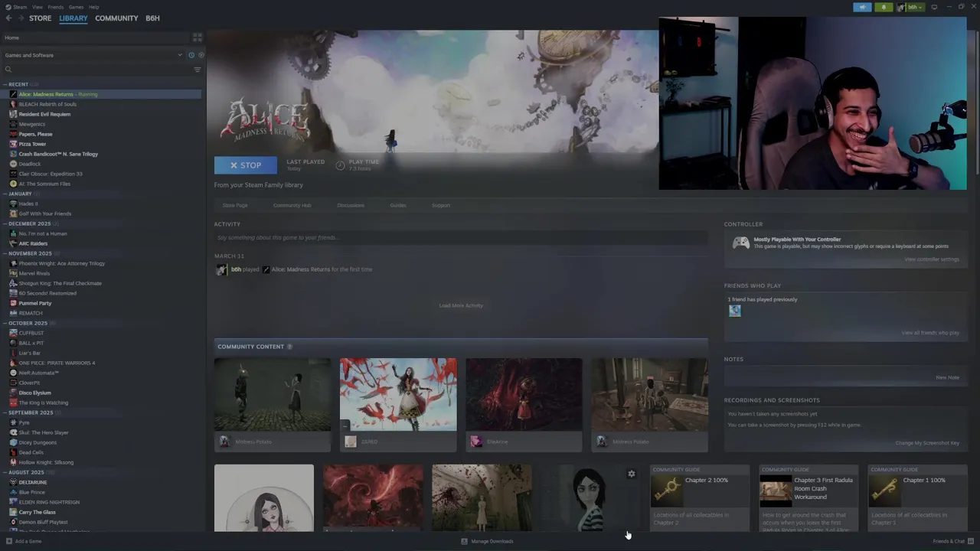Toggle show ready-to-play games icon
Viewport: 980px width, 551px height.
click(201, 55)
